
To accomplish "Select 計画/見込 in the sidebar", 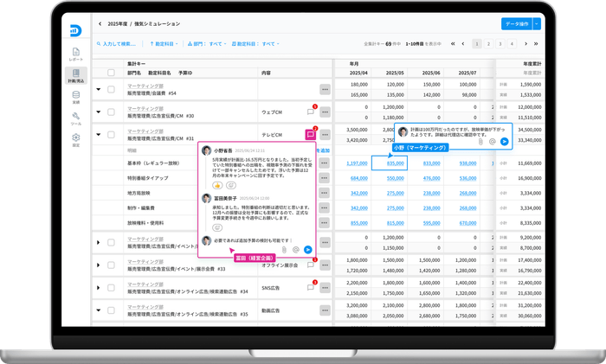I will (75, 76).
